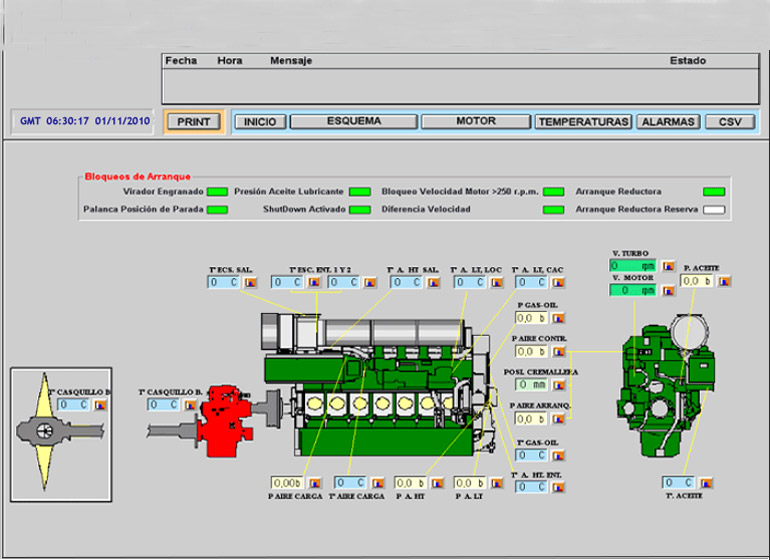Click the ShutDown Activado status indicator
Image resolution: width=770 pixels, height=560 pixels.
360,210
